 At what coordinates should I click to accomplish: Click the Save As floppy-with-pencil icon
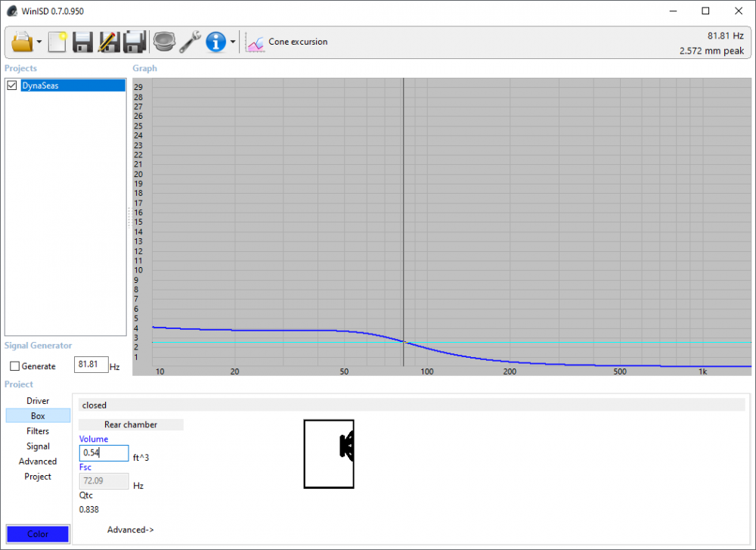click(x=109, y=42)
